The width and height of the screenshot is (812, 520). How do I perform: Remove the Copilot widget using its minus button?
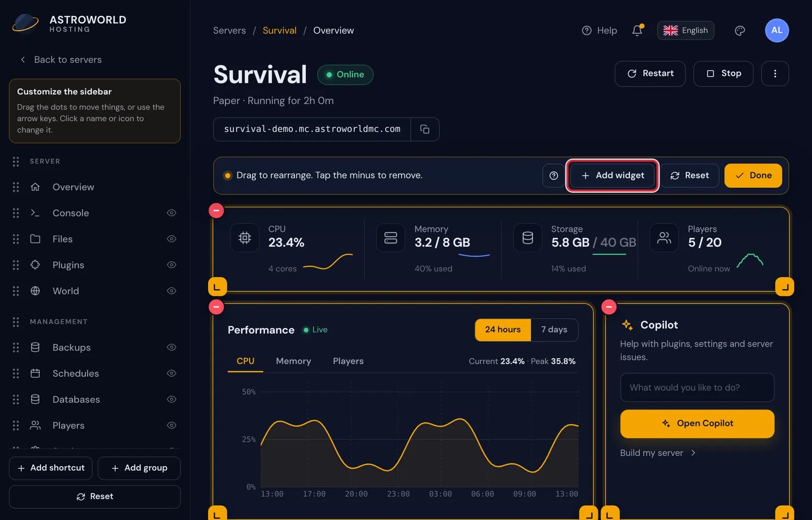(609, 307)
